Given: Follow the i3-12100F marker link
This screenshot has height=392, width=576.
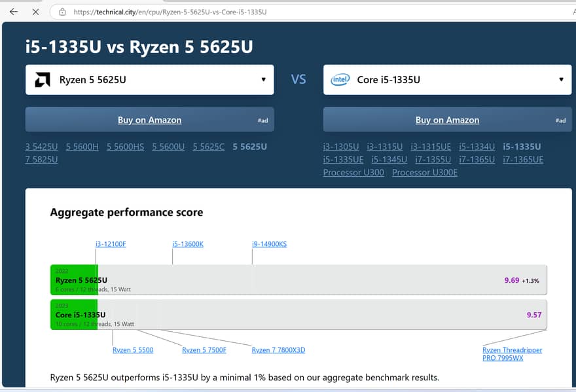Looking at the screenshot, I should tap(111, 244).
